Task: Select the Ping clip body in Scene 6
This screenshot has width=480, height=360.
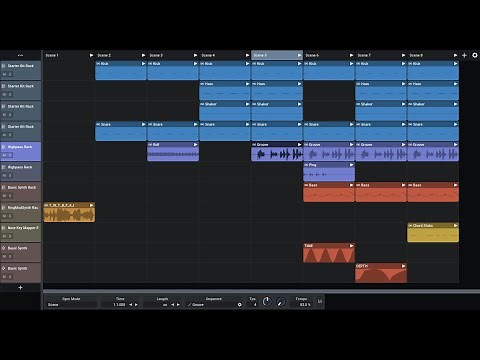Action: coord(329,174)
